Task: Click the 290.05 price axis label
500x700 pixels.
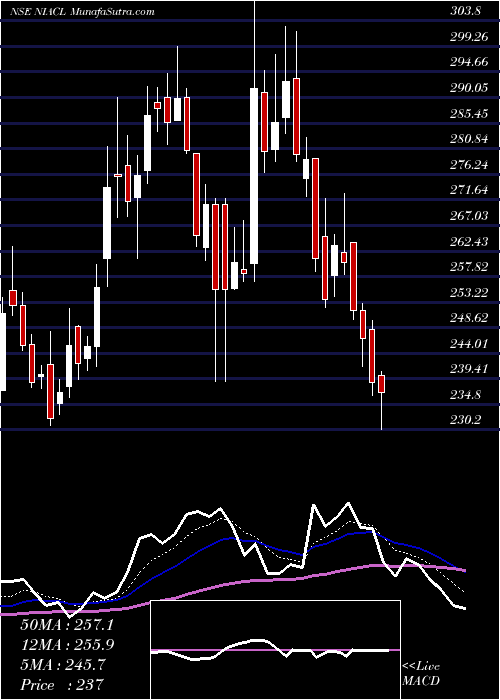Action: (x=469, y=88)
